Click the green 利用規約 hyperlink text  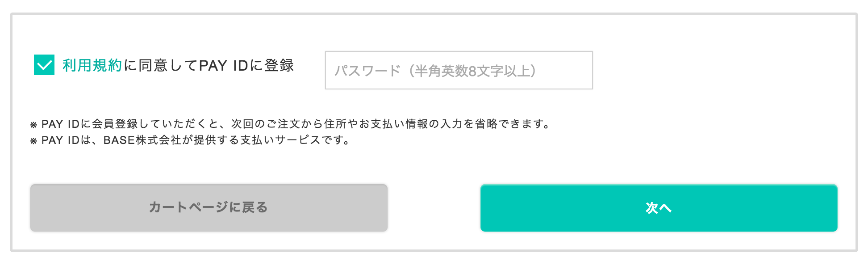92,65
